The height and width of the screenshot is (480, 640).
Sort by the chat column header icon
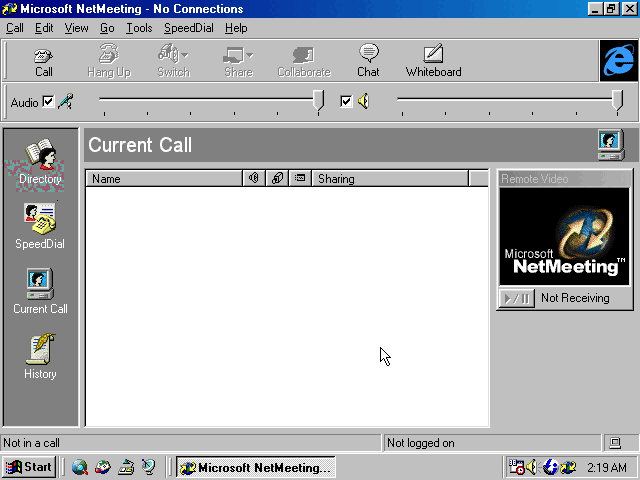click(300, 178)
